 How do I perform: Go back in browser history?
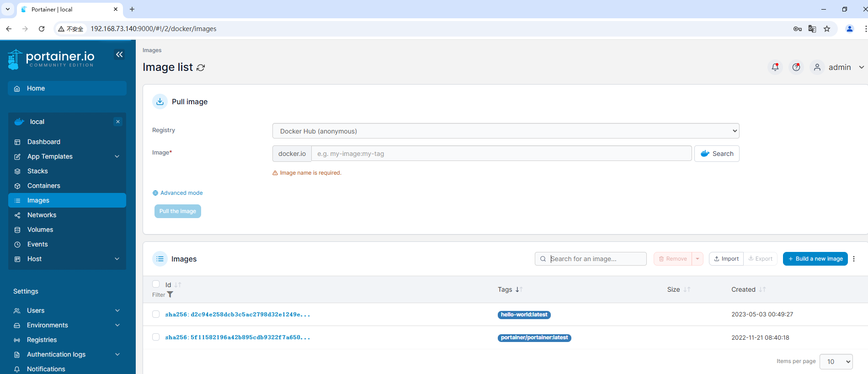[9, 29]
